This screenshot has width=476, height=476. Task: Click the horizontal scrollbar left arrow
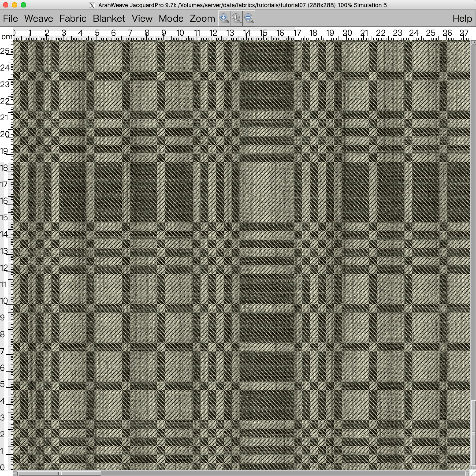15,473
